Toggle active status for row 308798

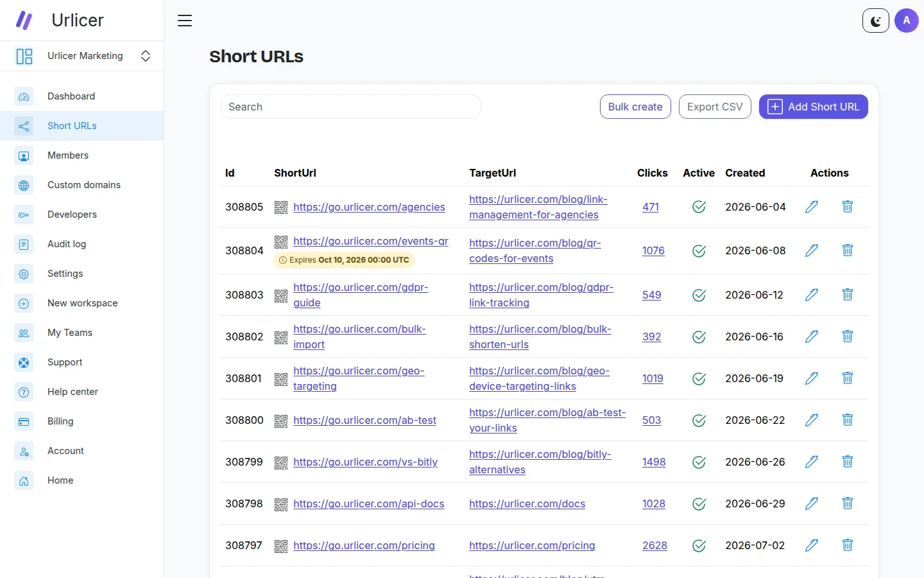(699, 504)
